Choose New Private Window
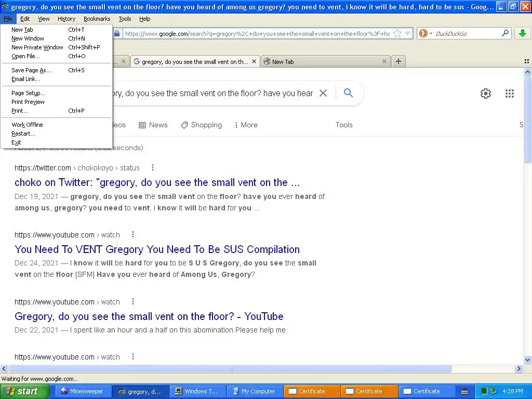This screenshot has height=399, width=532. [56, 47]
